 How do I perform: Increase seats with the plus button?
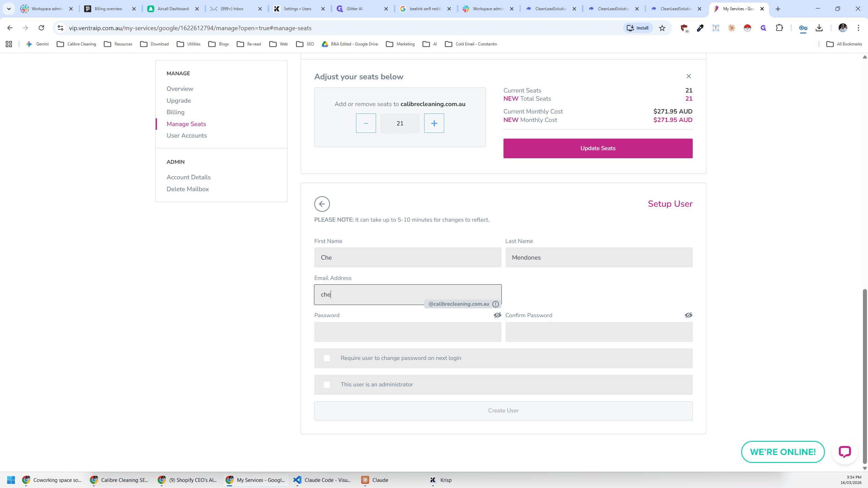[x=434, y=123]
